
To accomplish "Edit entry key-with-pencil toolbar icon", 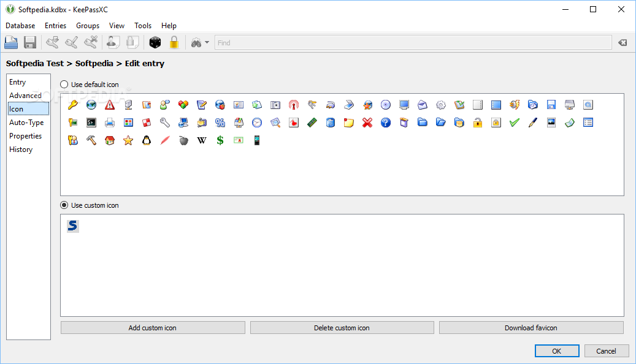I will [72, 42].
